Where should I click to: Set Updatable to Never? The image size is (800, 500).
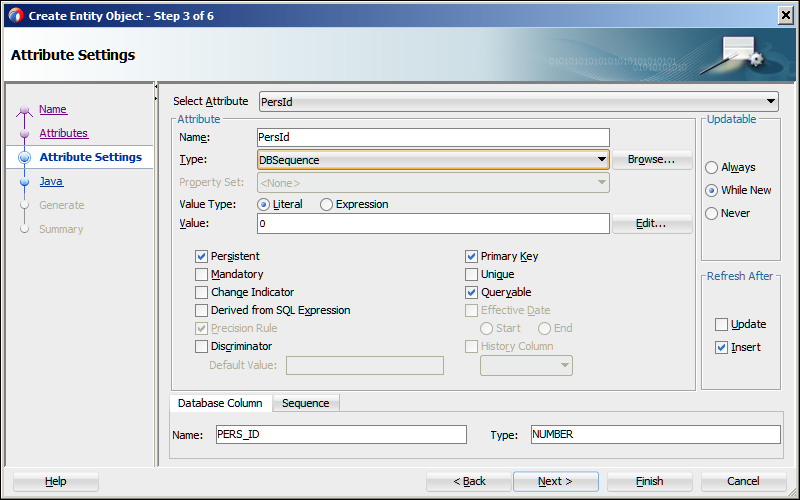(x=711, y=213)
